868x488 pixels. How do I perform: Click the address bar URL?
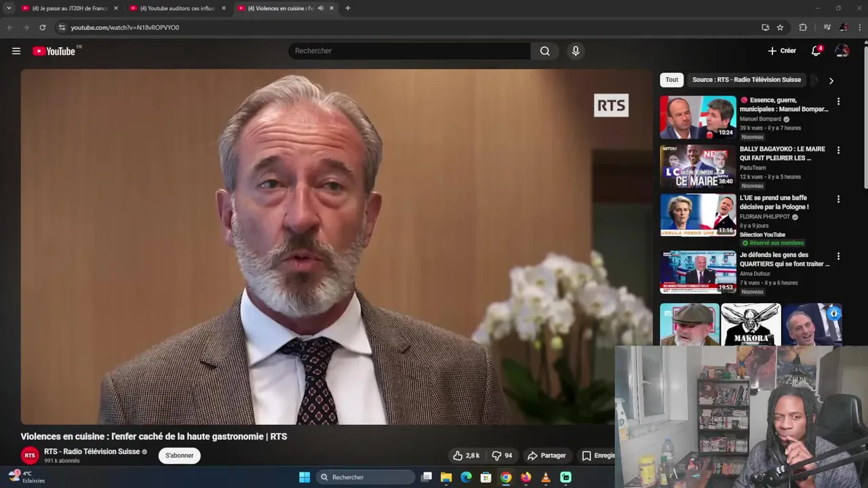click(x=125, y=28)
